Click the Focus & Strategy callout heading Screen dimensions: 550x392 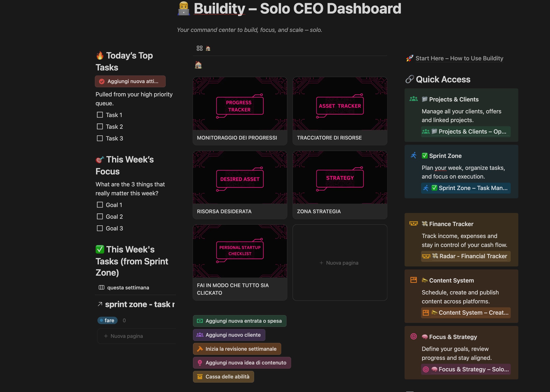[x=449, y=337]
